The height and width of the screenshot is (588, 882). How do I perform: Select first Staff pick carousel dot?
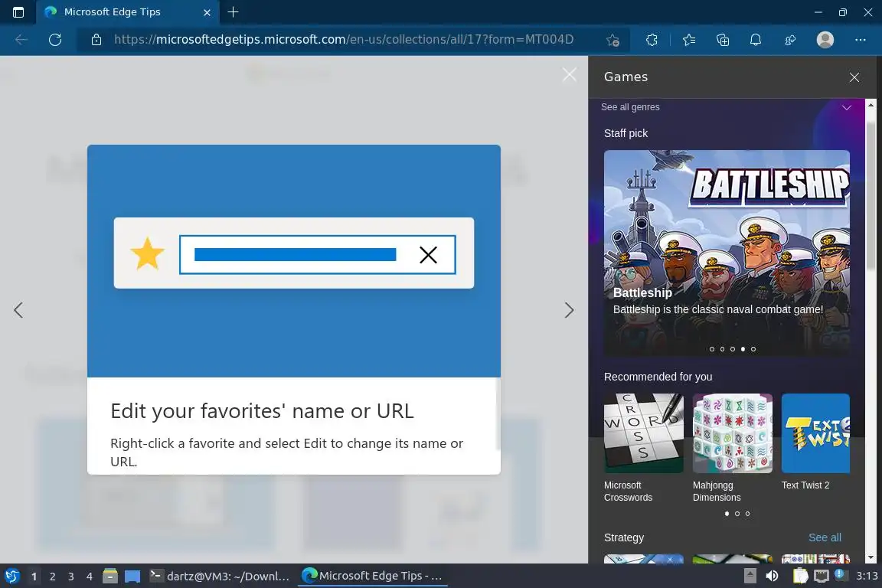(712, 349)
